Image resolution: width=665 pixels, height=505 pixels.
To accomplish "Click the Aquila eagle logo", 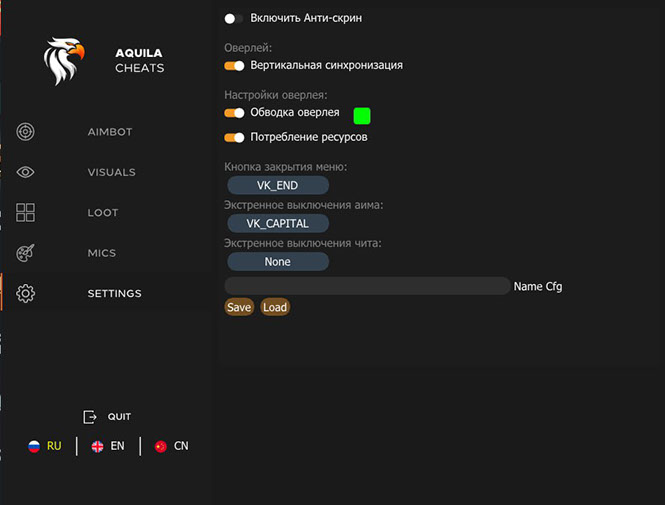I will pos(66,61).
